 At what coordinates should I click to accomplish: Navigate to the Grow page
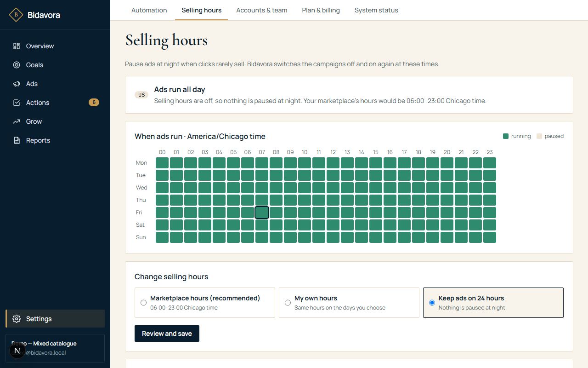tap(55, 121)
